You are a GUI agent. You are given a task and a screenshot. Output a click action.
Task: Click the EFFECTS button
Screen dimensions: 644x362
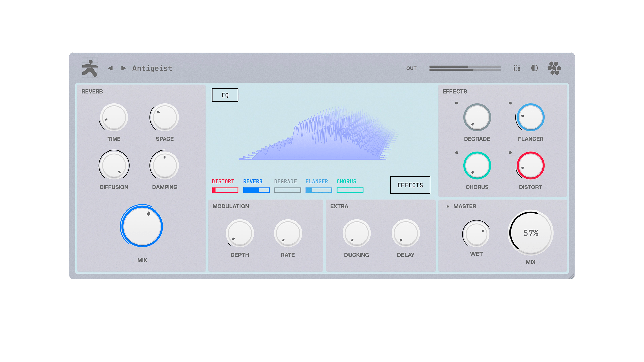pyautogui.click(x=410, y=185)
